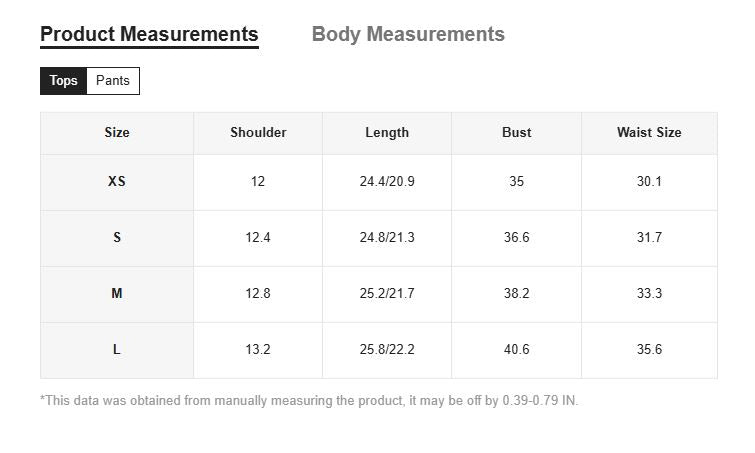Switch the chart to Pants

pyautogui.click(x=113, y=81)
